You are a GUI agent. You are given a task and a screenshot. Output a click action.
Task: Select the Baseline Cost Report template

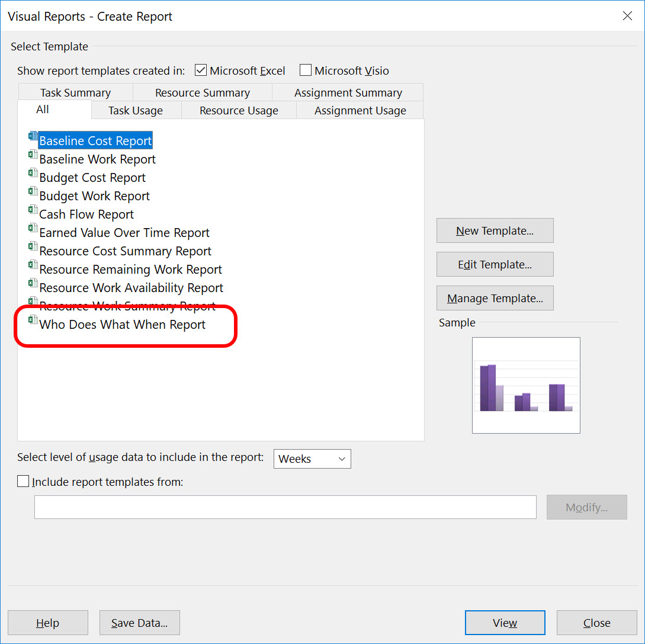[x=95, y=141]
